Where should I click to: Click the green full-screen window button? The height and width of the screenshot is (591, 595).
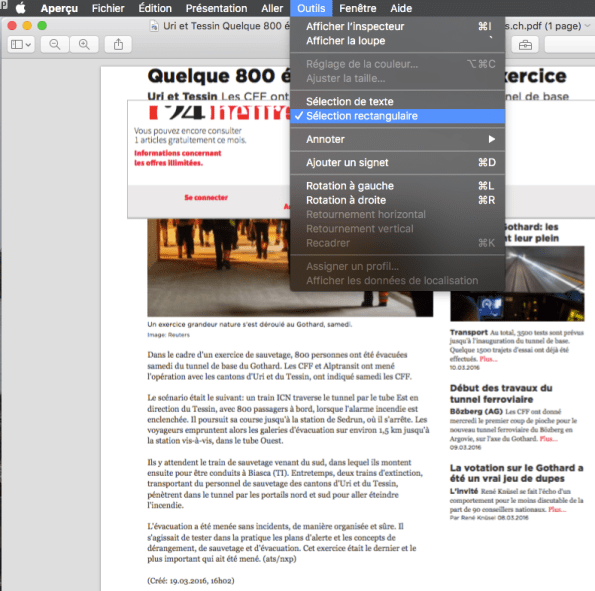[x=42, y=25]
